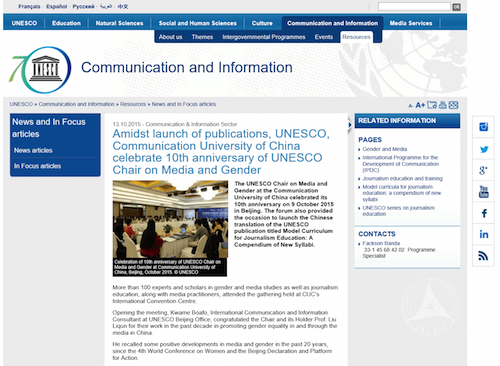
Task: Select the Resources tab
Action: (x=356, y=37)
